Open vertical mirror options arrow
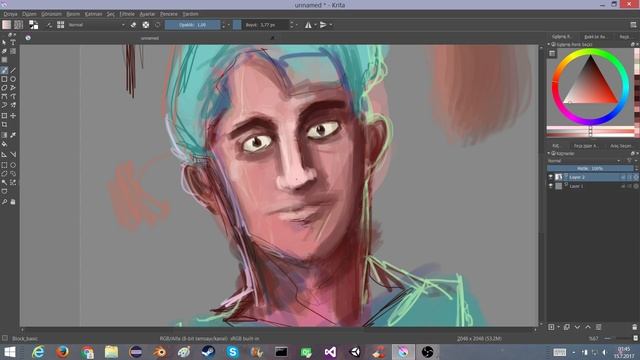This screenshot has height=360, width=640. (x=331, y=25)
